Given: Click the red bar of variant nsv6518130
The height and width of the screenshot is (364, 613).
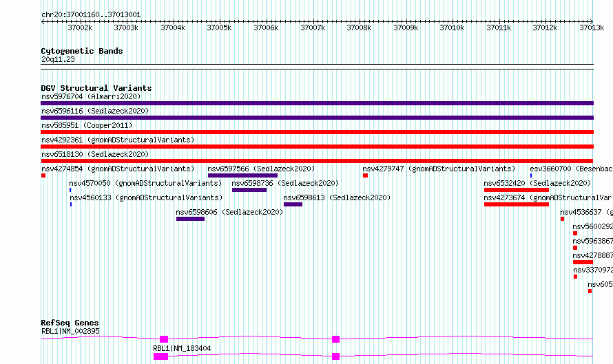Looking at the screenshot, I should coord(317,161).
